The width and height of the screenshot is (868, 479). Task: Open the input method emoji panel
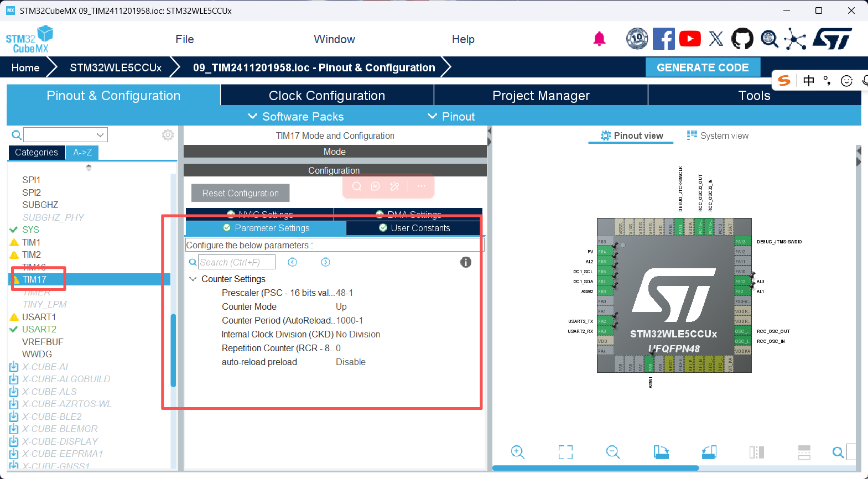846,81
